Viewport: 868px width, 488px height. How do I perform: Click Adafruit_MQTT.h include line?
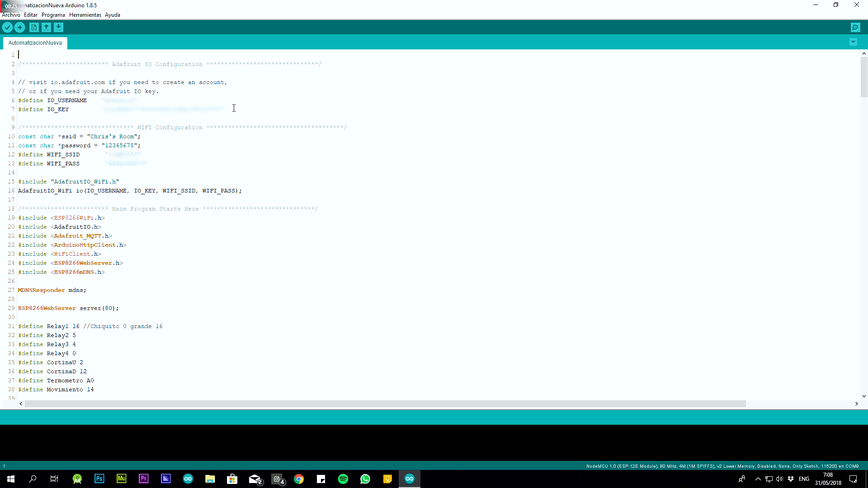[65, 236]
